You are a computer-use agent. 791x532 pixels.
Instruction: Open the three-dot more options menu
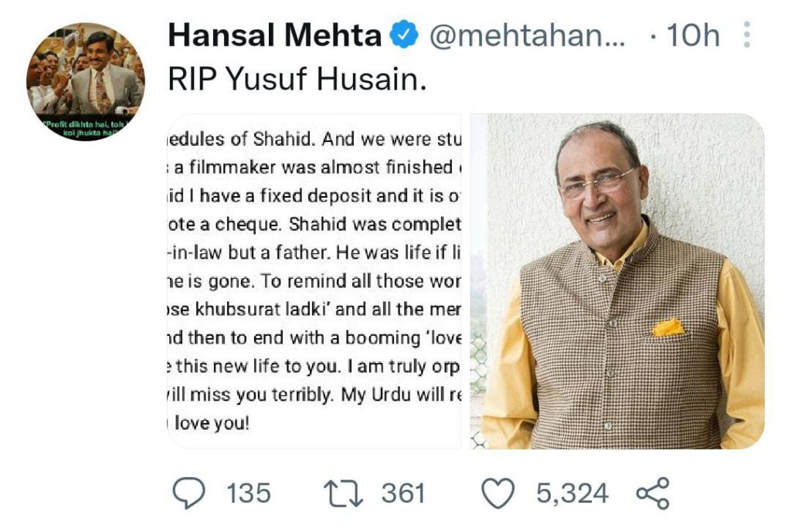pyautogui.click(x=747, y=35)
